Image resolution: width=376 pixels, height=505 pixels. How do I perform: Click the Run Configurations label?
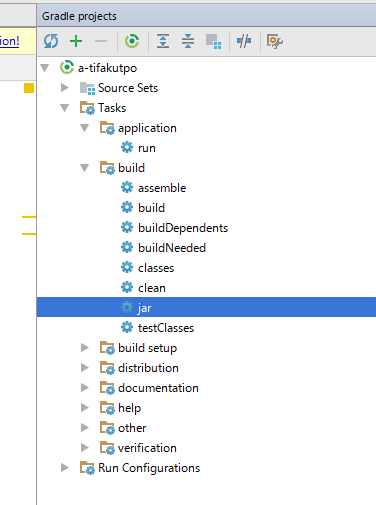(149, 468)
